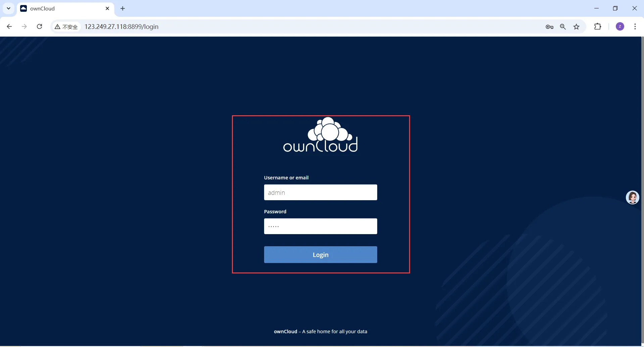Close the ownCloud tab
The height and width of the screenshot is (347, 644).
(x=107, y=8)
